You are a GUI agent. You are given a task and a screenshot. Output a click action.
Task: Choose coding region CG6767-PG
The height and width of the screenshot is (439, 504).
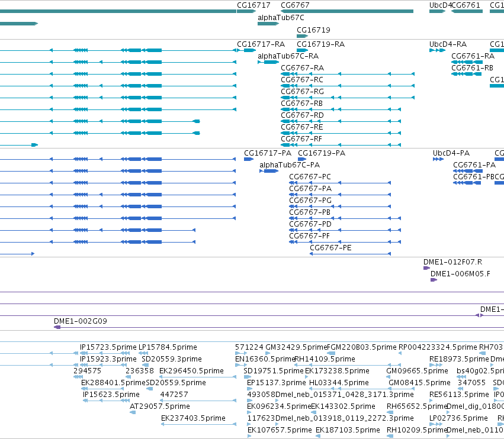310,201
